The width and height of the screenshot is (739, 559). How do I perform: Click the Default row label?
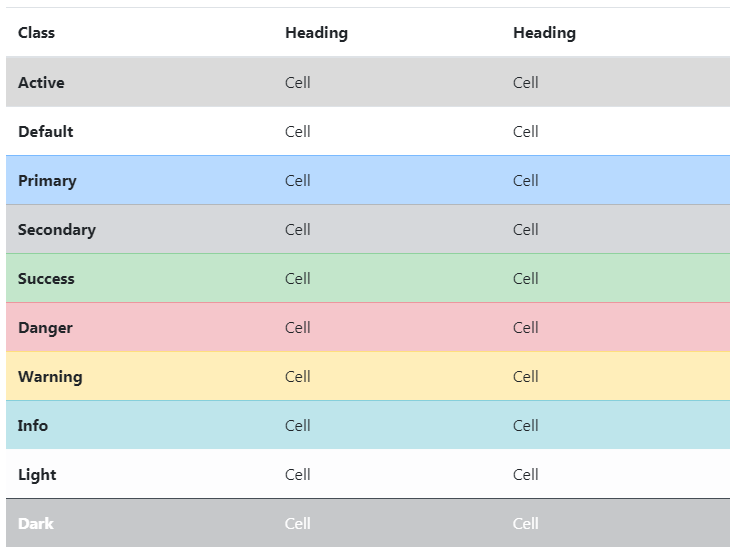click(x=45, y=132)
